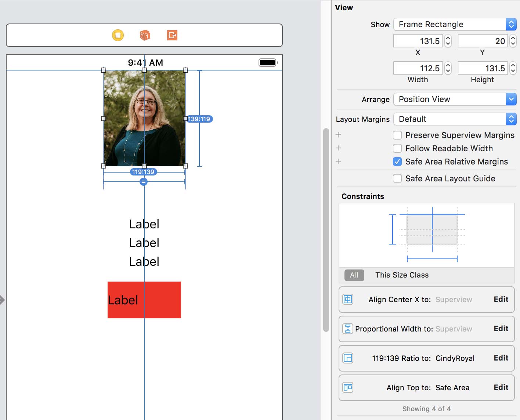520x420 pixels.
Task: Open the Show Frame Rectangle dropdown
Action: pyautogui.click(x=455, y=24)
